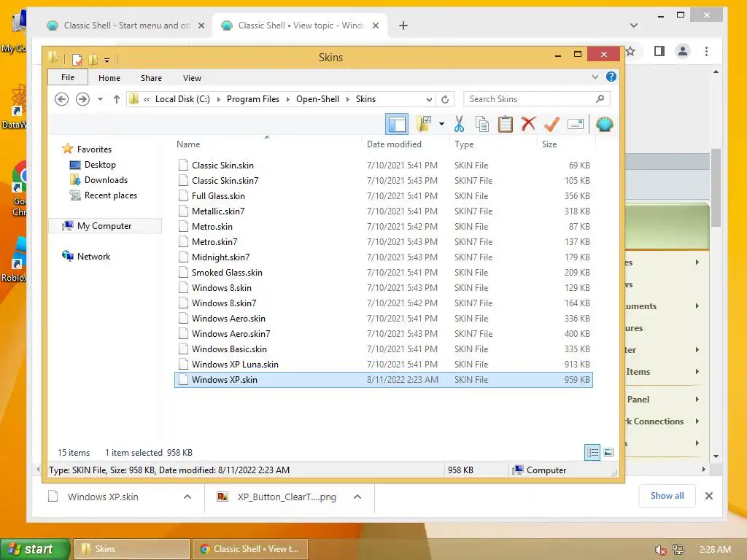
Task: Go up one folder level
Action: click(x=117, y=99)
